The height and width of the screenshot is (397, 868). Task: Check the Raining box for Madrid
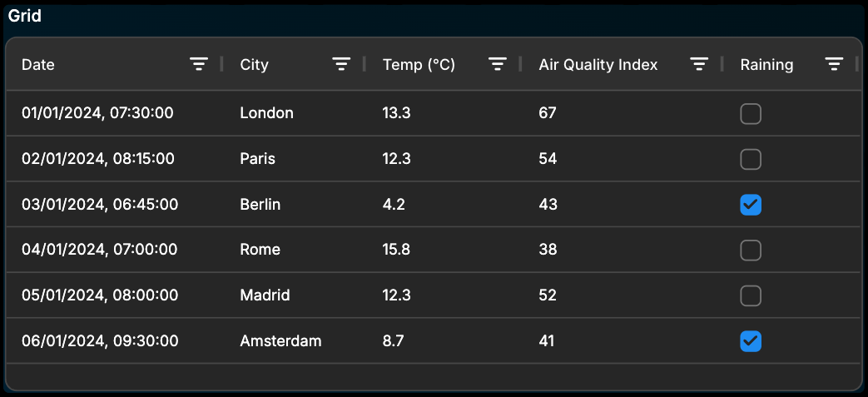click(751, 295)
